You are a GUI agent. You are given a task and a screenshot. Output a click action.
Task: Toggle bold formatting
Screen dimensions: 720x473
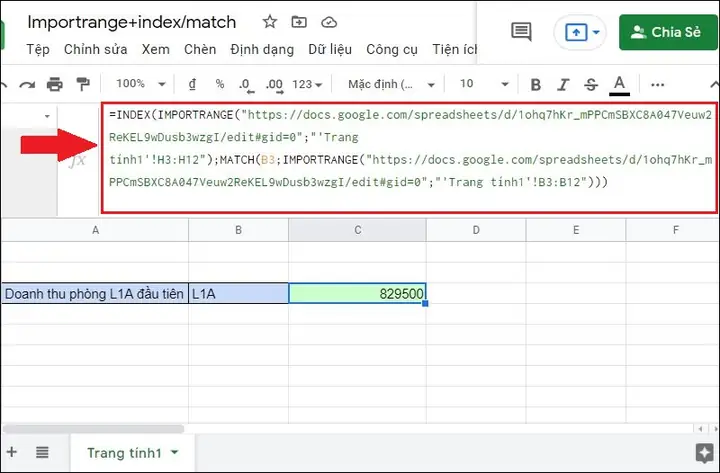tap(536, 84)
